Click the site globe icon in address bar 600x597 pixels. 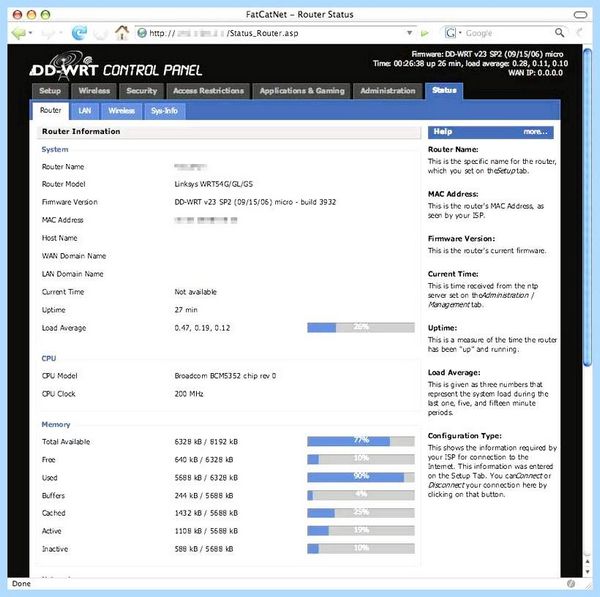point(142,33)
